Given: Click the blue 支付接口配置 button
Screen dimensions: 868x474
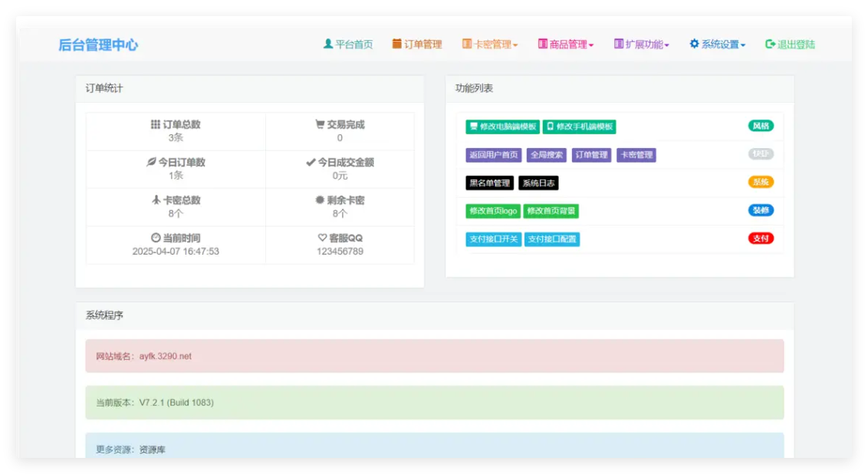Looking at the screenshot, I should [x=552, y=239].
